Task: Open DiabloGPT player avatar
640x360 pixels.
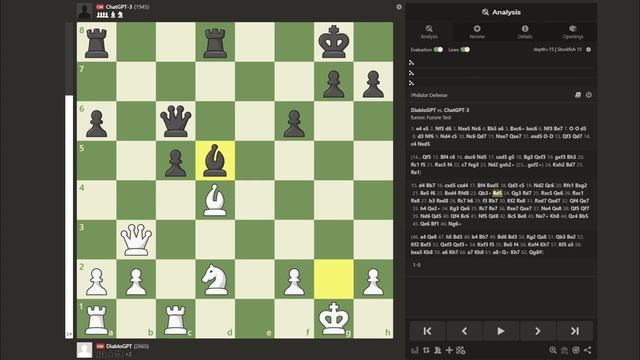Action: pos(84,350)
